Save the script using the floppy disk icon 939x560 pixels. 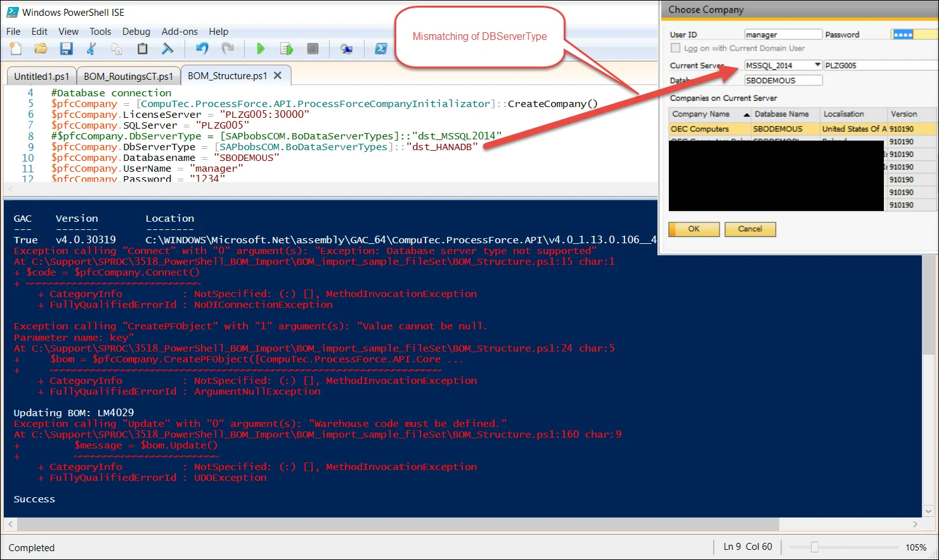click(x=66, y=49)
